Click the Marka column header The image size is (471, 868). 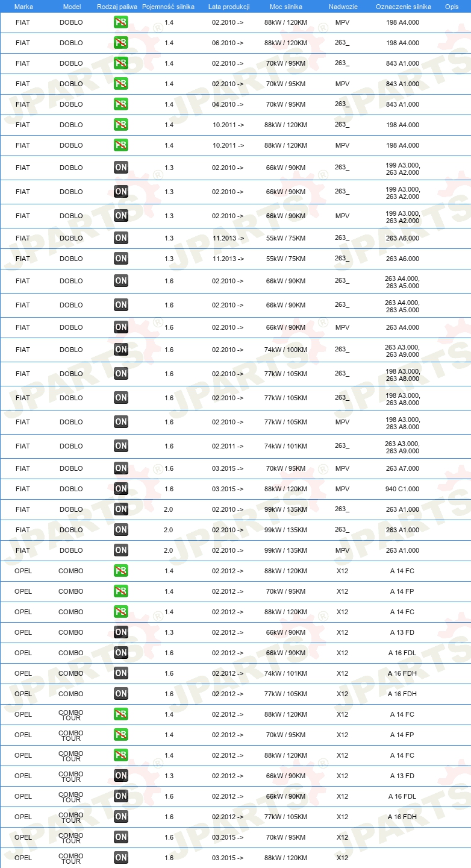pos(23,7)
